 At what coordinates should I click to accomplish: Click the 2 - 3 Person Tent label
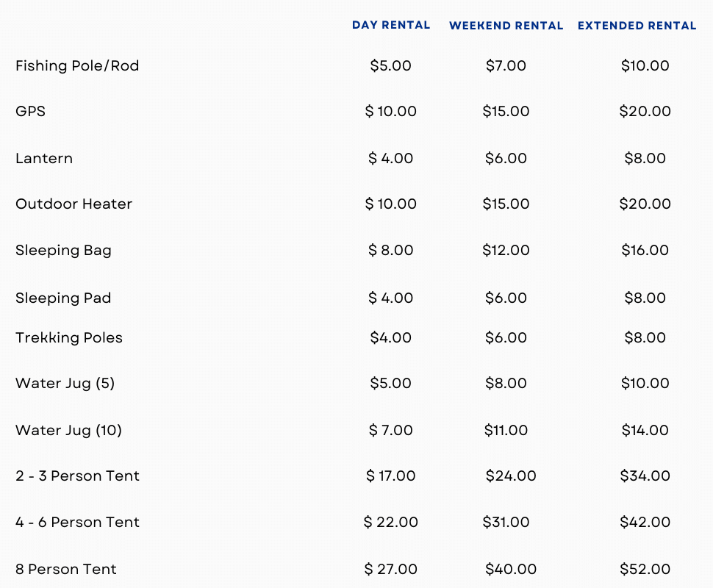(x=77, y=476)
